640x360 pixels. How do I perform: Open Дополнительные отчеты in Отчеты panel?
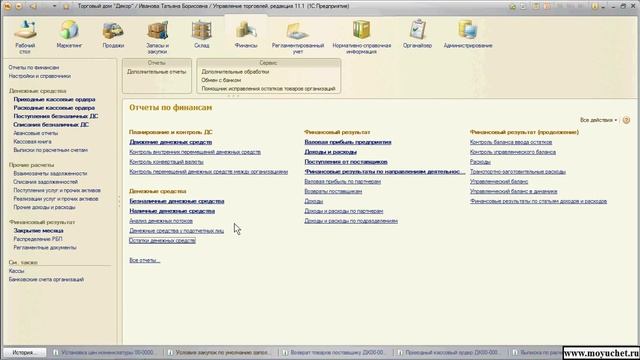156,71
